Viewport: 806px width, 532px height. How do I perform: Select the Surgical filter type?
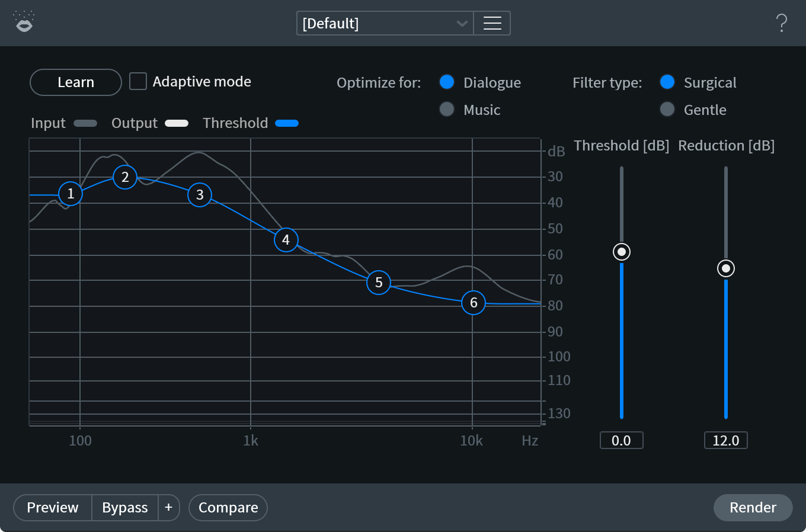(x=667, y=82)
